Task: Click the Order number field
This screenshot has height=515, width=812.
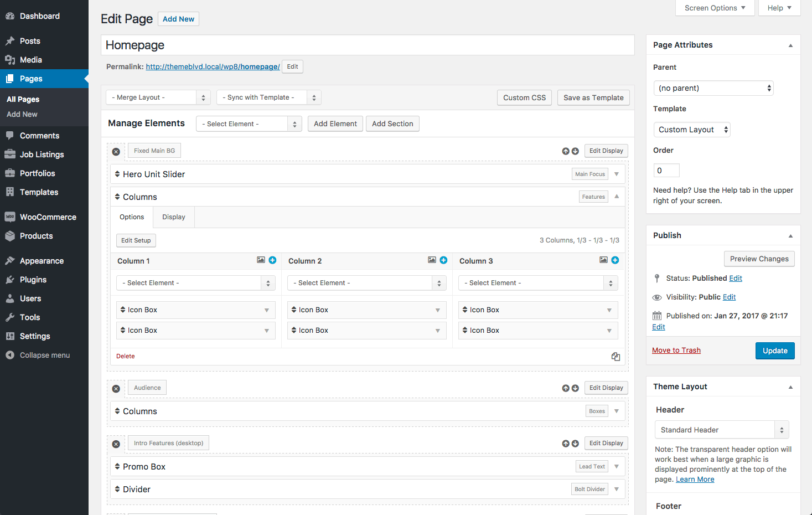Action: [666, 171]
